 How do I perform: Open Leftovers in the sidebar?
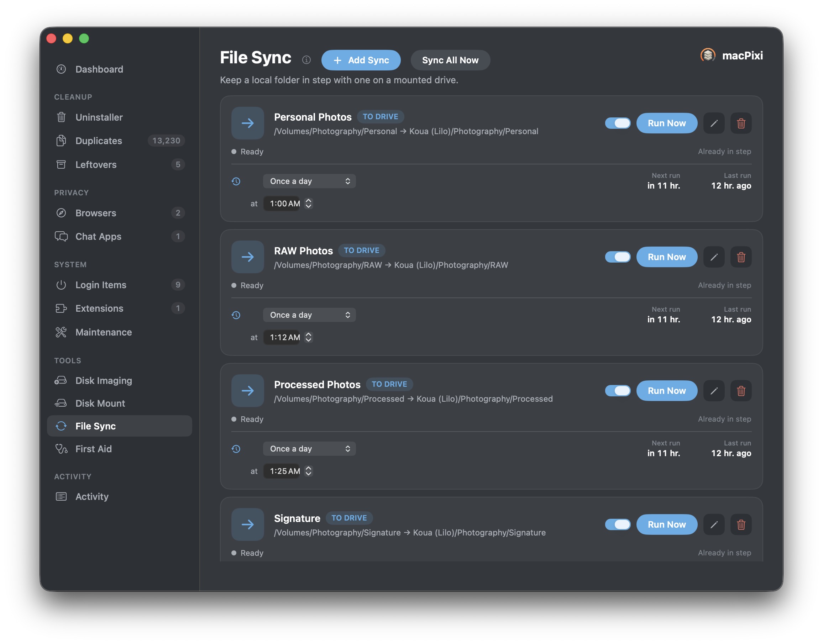point(119,164)
